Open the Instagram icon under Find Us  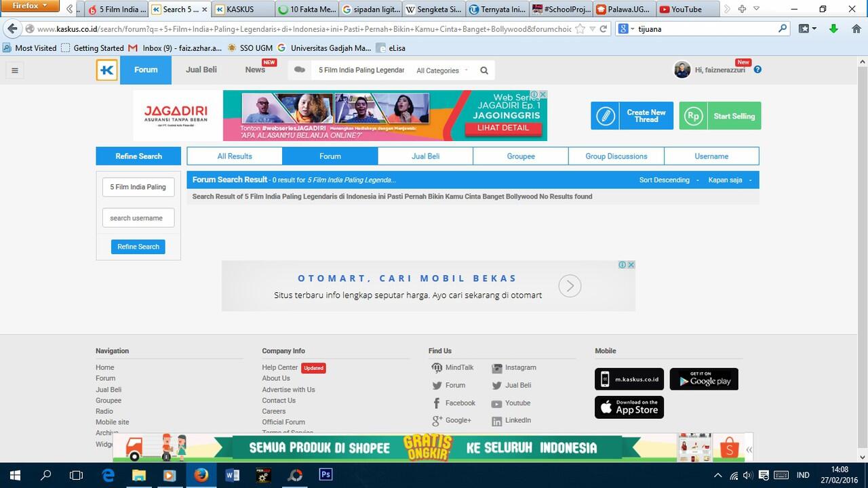(x=497, y=368)
